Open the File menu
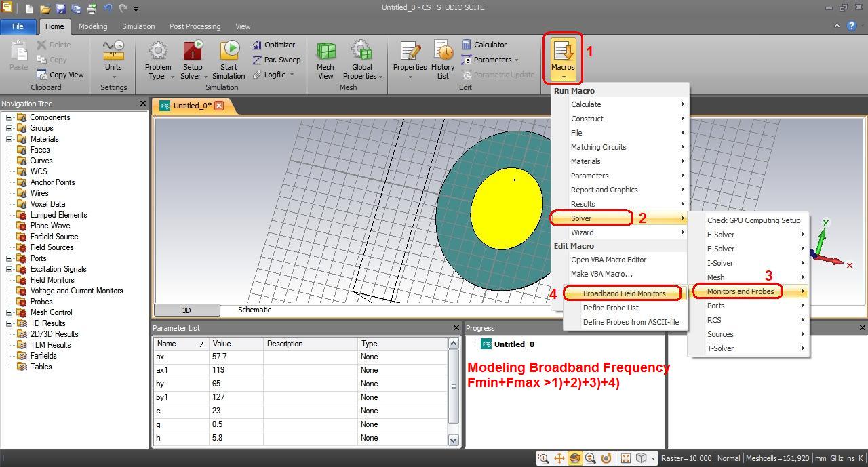Viewport: 868px width, 467px height. coord(18,26)
